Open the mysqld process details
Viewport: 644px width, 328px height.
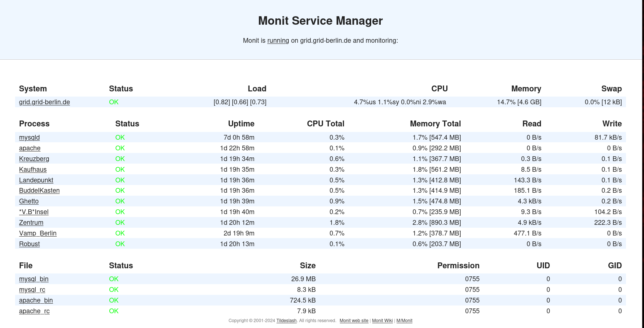pyautogui.click(x=29, y=137)
